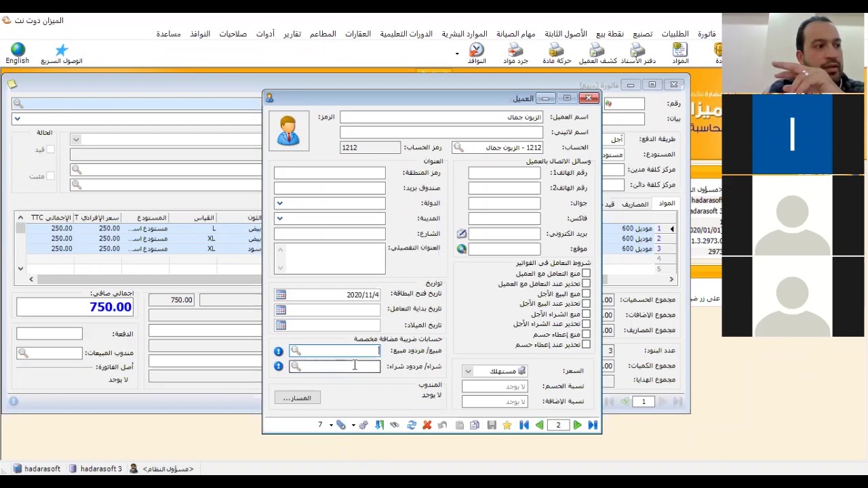868x488 pixels.
Task: Expand the الدولة dropdown
Action: click(279, 203)
